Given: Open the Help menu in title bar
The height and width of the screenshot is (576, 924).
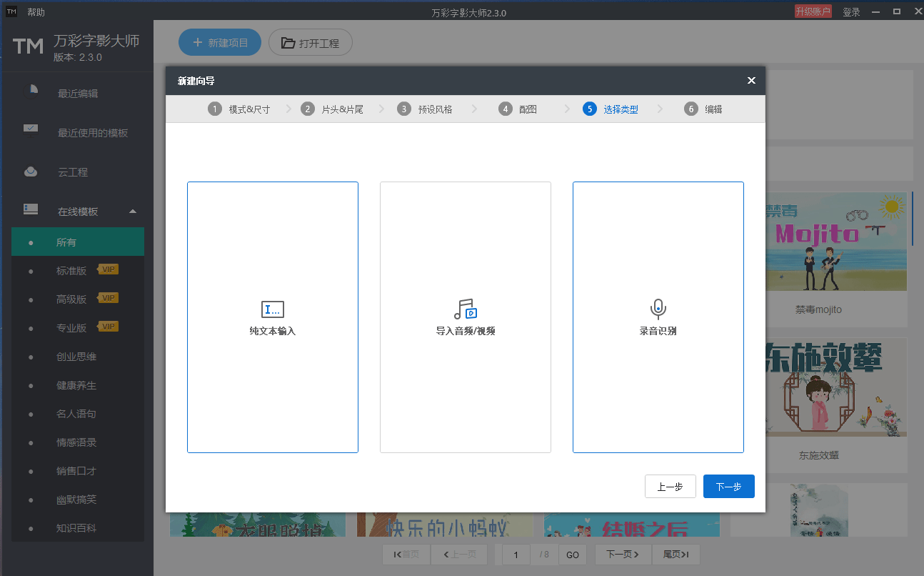Looking at the screenshot, I should (x=36, y=12).
